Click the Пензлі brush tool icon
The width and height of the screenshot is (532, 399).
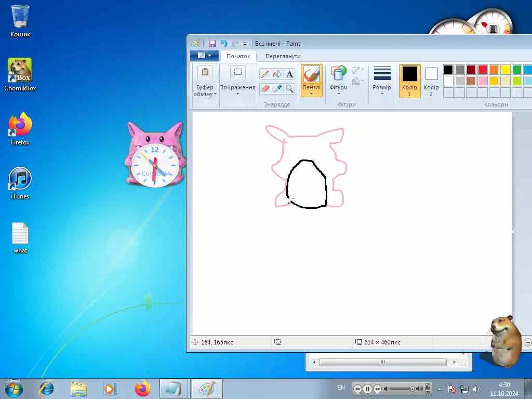[x=312, y=74]
